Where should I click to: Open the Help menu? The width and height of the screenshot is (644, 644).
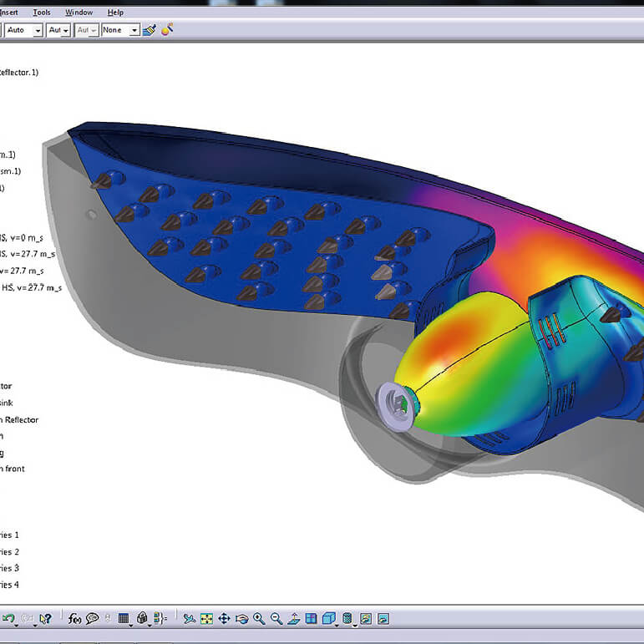(x=115, y=13)
